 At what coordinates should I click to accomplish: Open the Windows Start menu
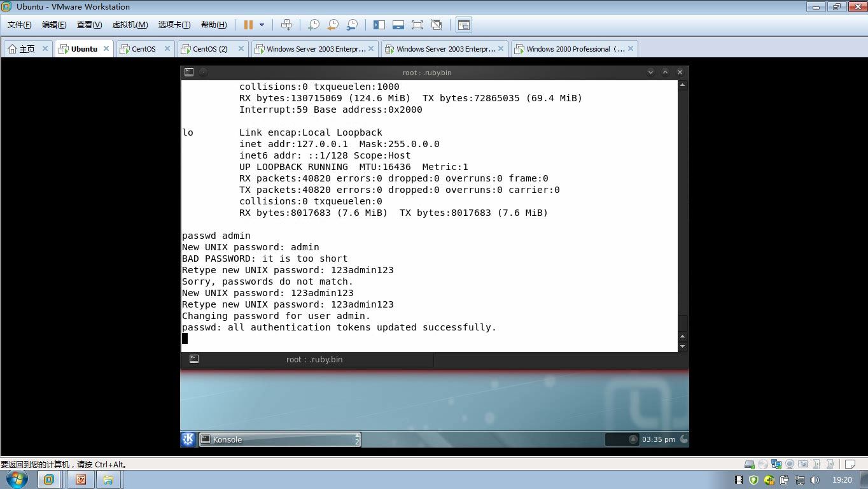(x=17, y=479)
